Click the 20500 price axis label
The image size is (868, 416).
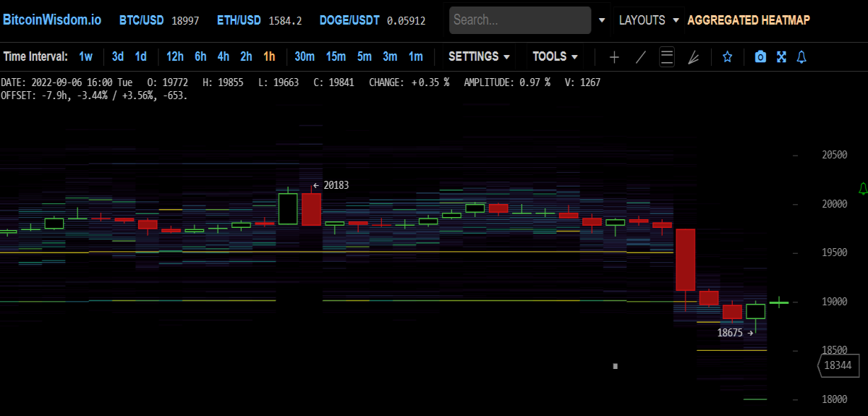pos(835,155)
